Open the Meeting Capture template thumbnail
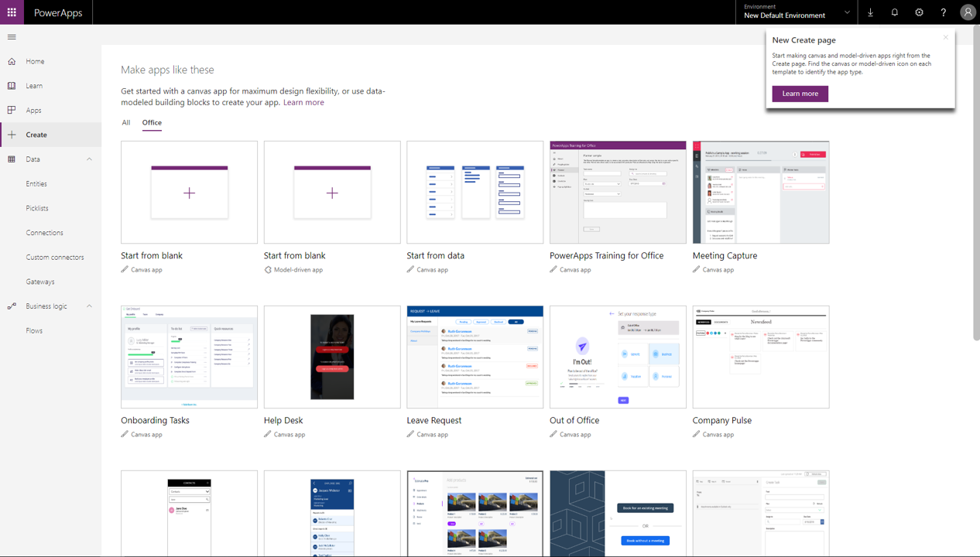Viewport: 980px width, 557px height. point(760,193)
